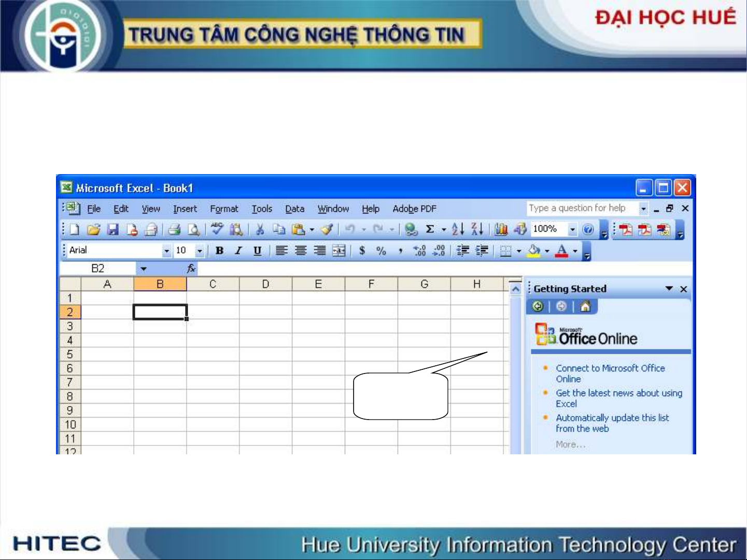Open the Format menu
The width and height of the screenshot is (747, 560).
[224, 209]
